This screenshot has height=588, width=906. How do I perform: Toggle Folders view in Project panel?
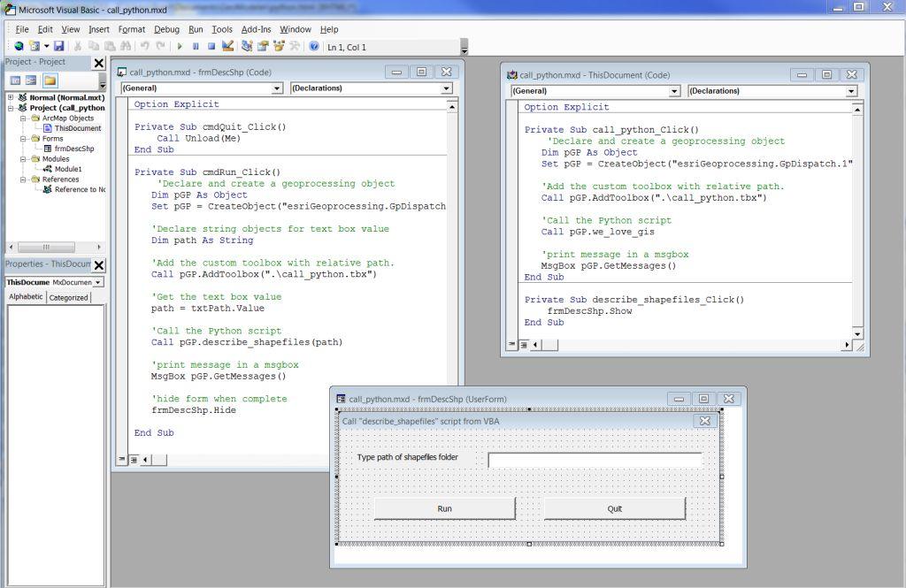click(50, 81)
